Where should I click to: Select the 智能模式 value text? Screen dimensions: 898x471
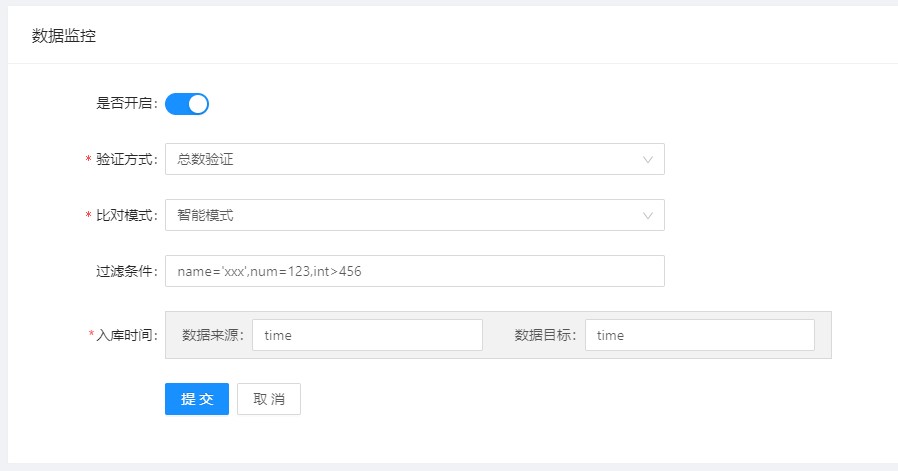pos(206,215)
